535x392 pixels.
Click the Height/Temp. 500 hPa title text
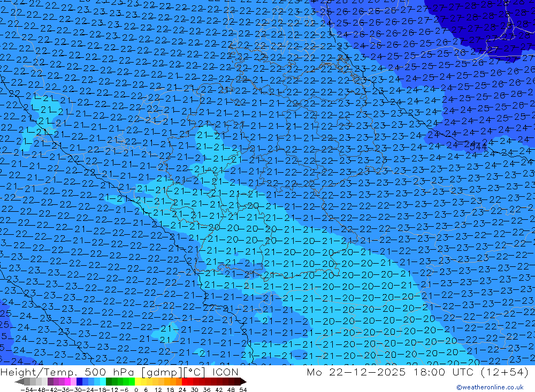[68, 372]
